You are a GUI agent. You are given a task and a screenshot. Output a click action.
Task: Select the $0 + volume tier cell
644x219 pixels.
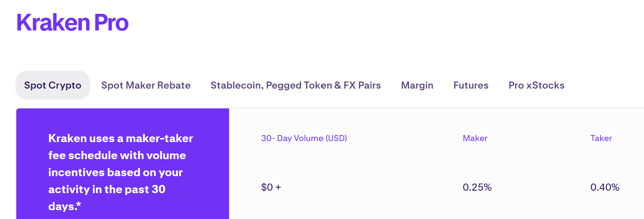(271, 187)
